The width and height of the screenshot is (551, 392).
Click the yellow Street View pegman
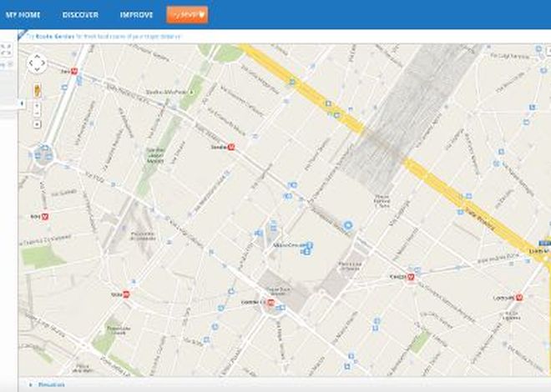[x=38, y=90]
